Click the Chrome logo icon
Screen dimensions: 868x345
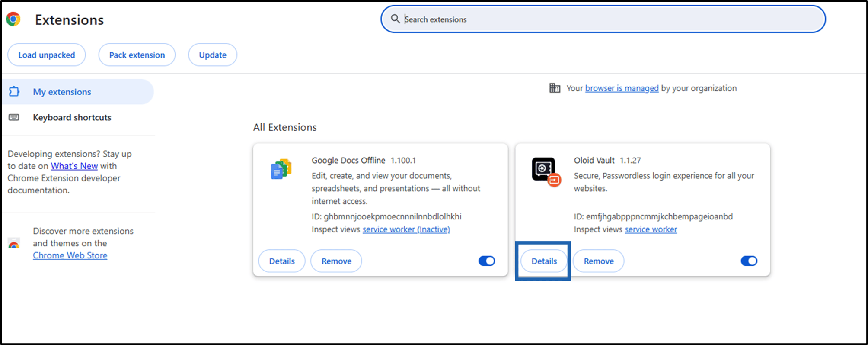[13, 19]
